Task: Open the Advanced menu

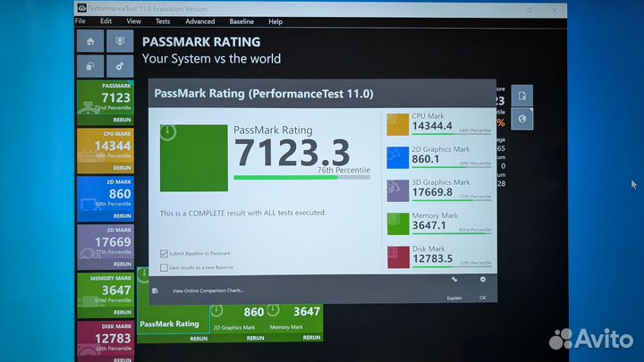Action: 199,21
